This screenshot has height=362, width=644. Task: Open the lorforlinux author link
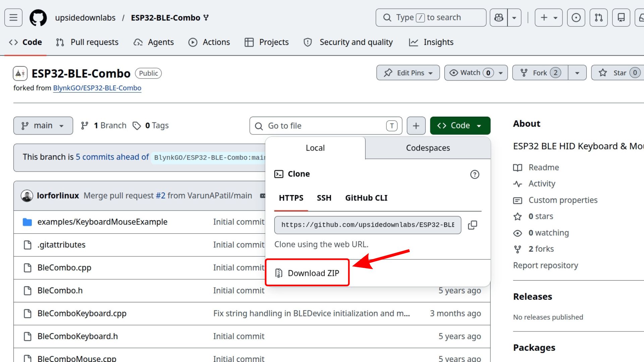click(58, 196)
